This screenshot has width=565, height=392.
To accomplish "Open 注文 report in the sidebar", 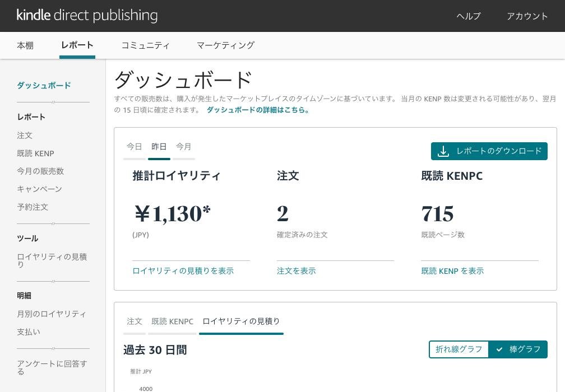I will tap(25, 136).
